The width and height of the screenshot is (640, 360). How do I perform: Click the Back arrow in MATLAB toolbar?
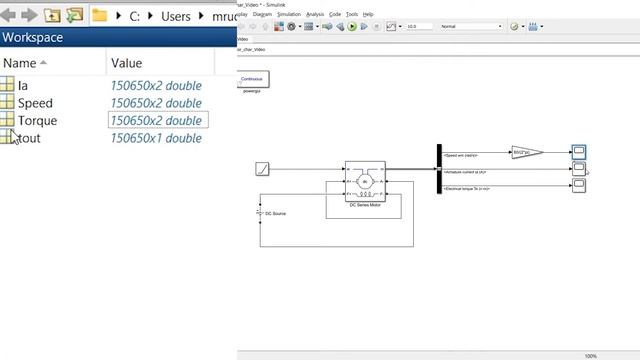click(8, 16)
